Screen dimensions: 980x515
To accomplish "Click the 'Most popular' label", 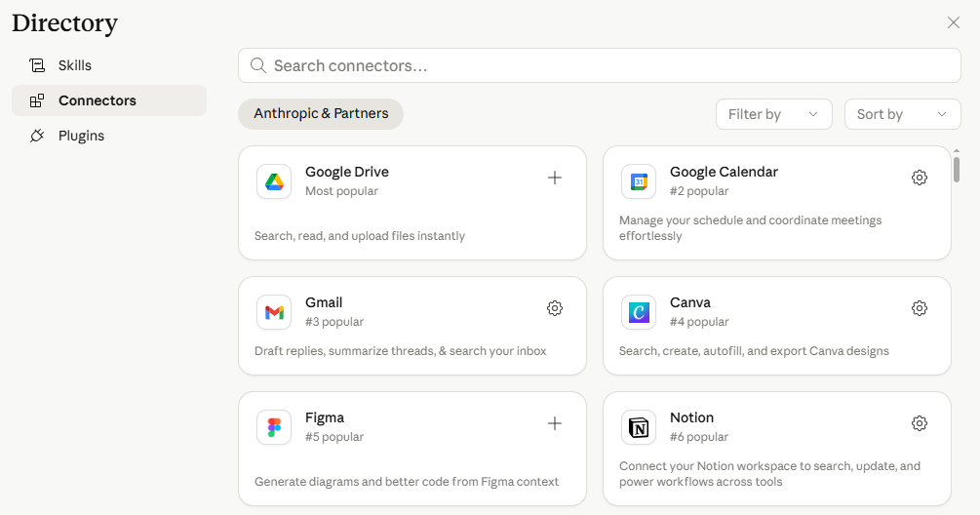I will click(341, 191).
